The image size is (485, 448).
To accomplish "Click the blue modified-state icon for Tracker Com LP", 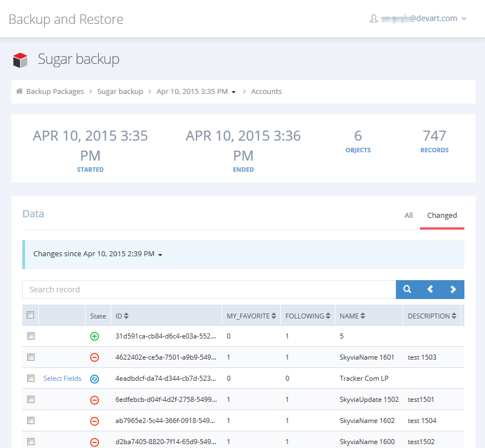I will click(x=95, y=379).
